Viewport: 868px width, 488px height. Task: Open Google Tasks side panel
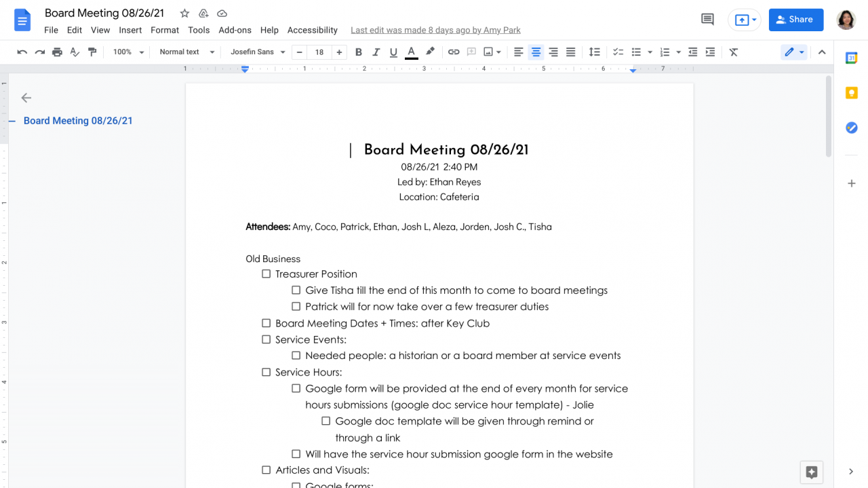pyautogui.click(x=852, y=128)
